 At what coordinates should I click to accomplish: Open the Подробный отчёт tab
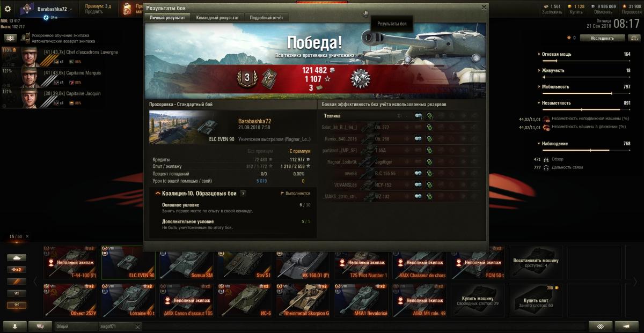(267, 18)
